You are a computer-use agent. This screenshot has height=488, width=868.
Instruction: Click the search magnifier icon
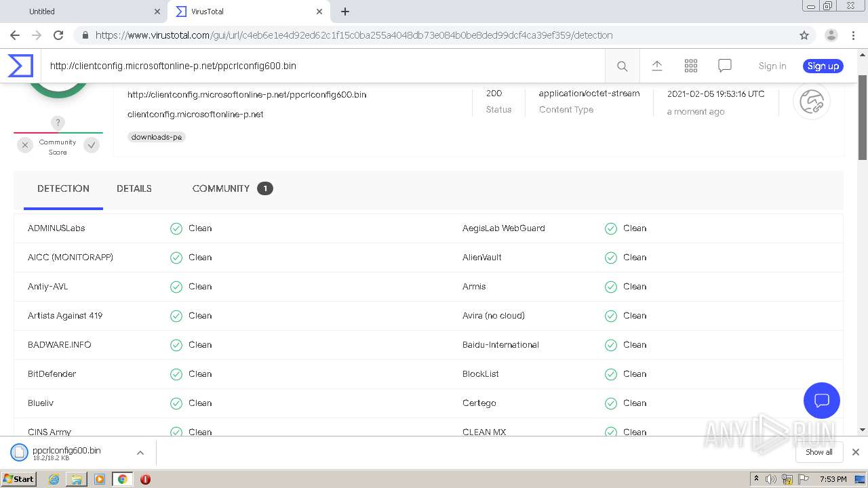622,66
